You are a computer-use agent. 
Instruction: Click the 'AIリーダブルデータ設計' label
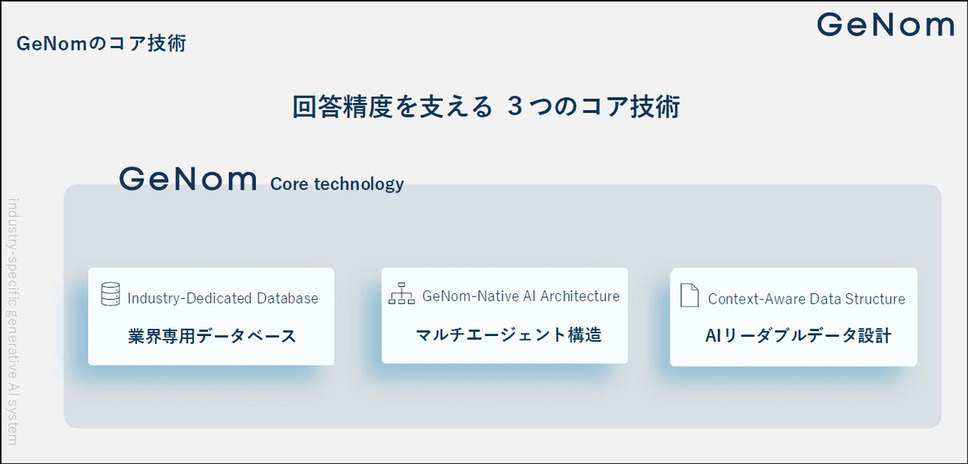[798, 336]
